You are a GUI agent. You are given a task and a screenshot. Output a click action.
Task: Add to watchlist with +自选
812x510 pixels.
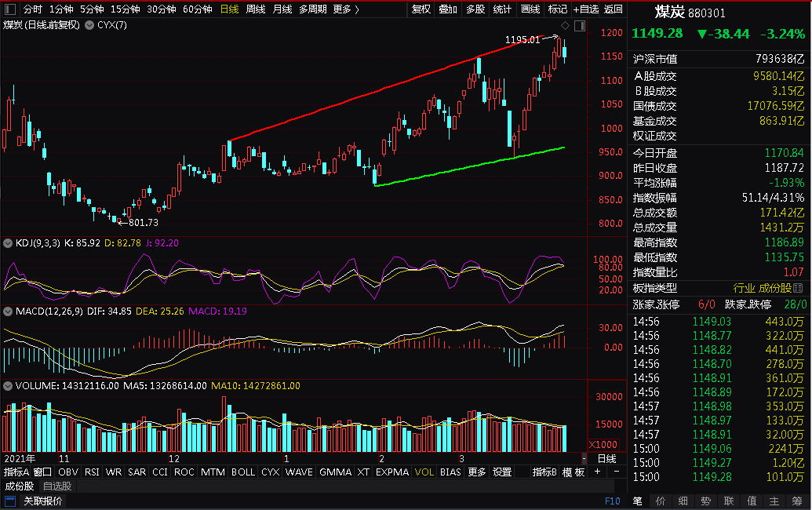click(586, 9)
